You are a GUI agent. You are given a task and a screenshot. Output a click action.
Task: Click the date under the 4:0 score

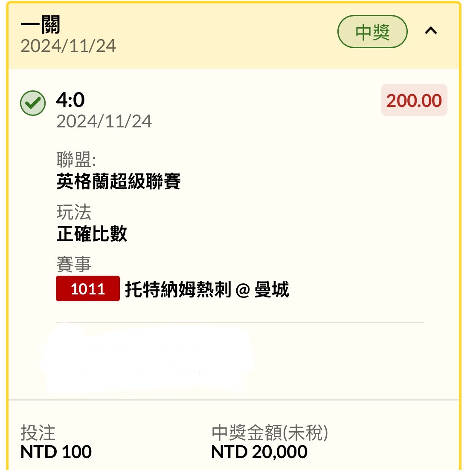[104, 121]
